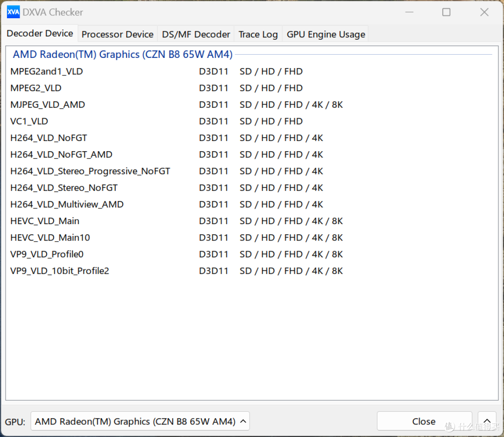Select the Trace Log tab
504x437 pixels.
(258, 35)
